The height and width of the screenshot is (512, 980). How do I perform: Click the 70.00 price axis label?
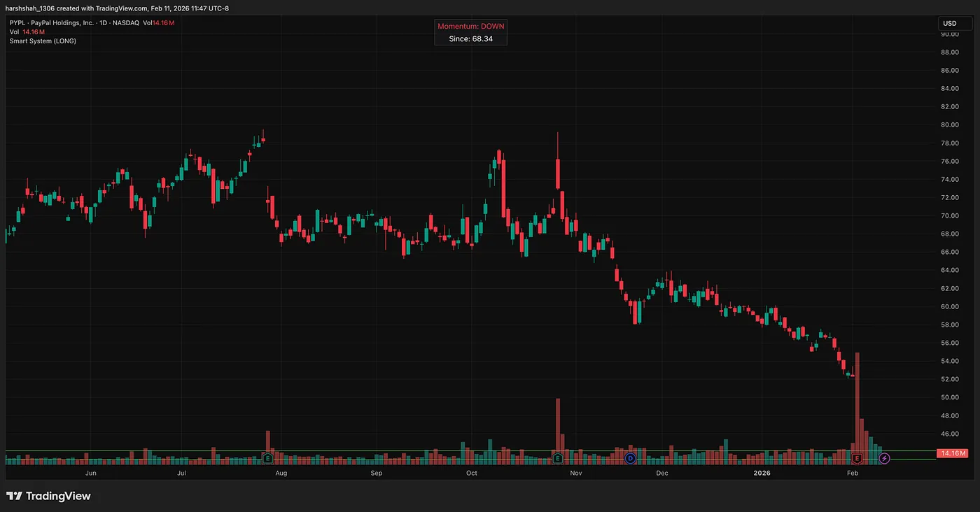tap(949, 216)
